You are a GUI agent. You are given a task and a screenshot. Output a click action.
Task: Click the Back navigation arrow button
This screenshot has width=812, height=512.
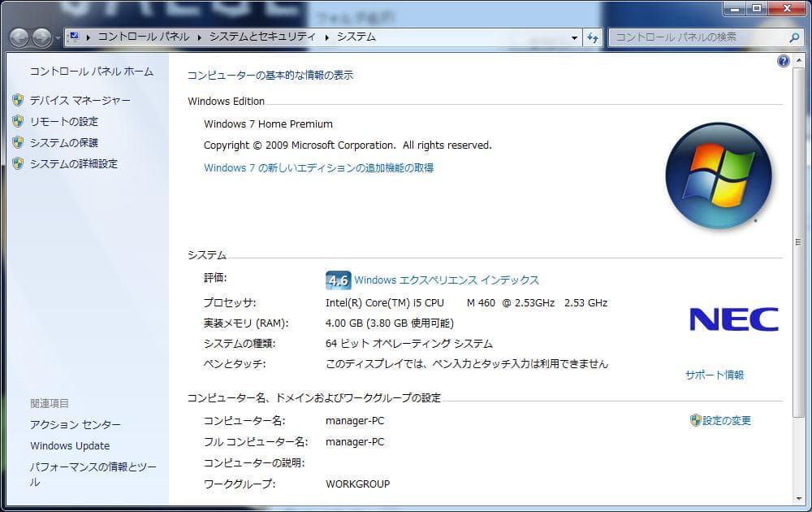tap(19, 38)
